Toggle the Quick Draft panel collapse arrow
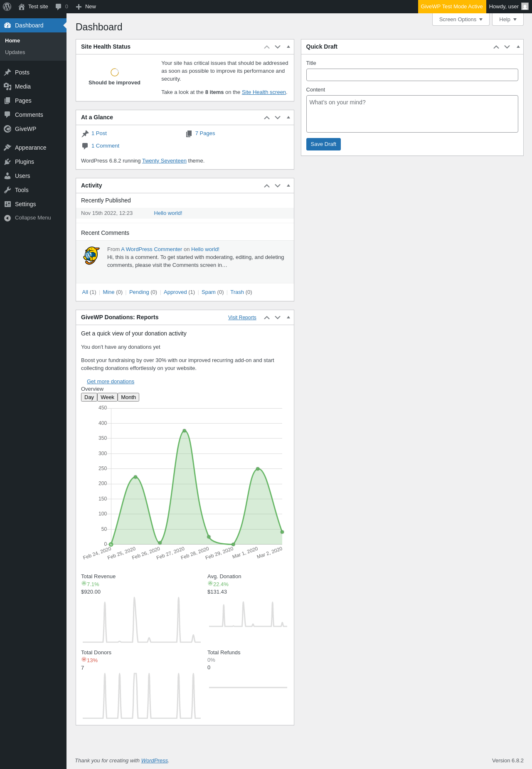Screen dimensions: 532x769 518,47
